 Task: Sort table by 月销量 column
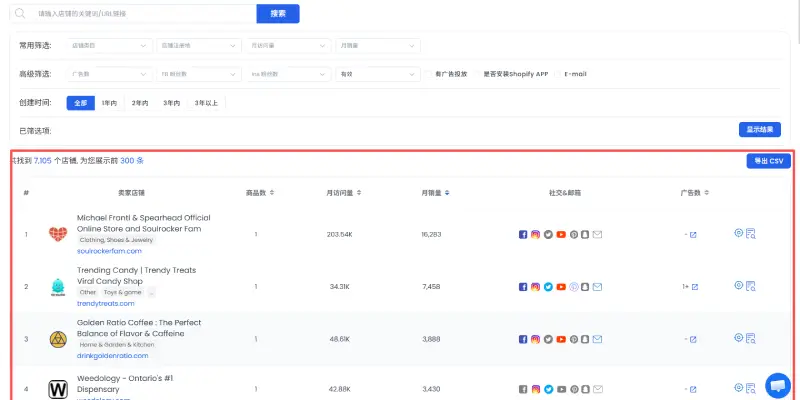click(x=447, y=193)
